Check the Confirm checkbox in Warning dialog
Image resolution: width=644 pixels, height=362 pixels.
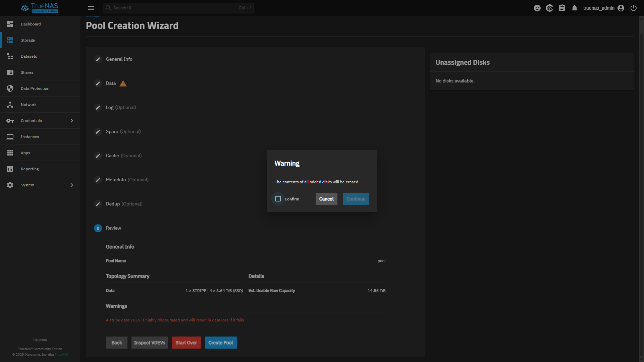(x=278, y=199)
